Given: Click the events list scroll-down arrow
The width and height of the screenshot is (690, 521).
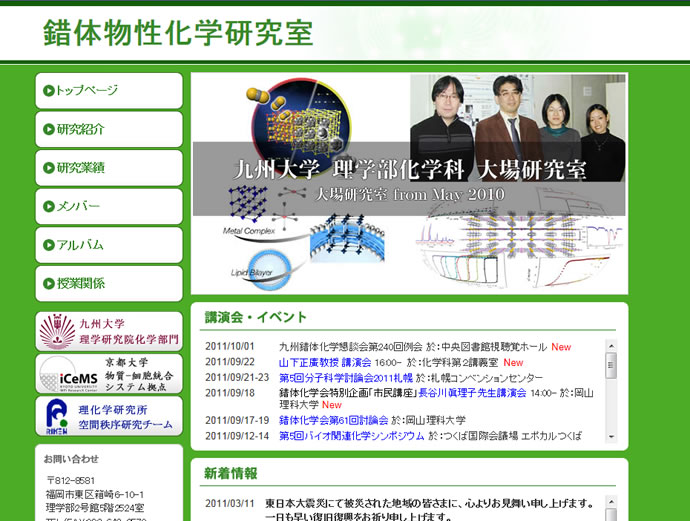Looking at the screenshot, I should click(611, 437).
